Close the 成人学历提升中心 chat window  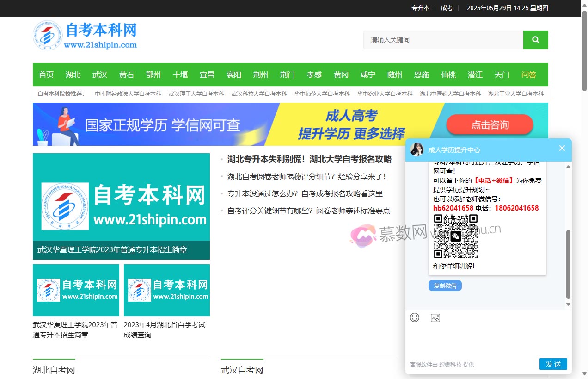[562, 148]
